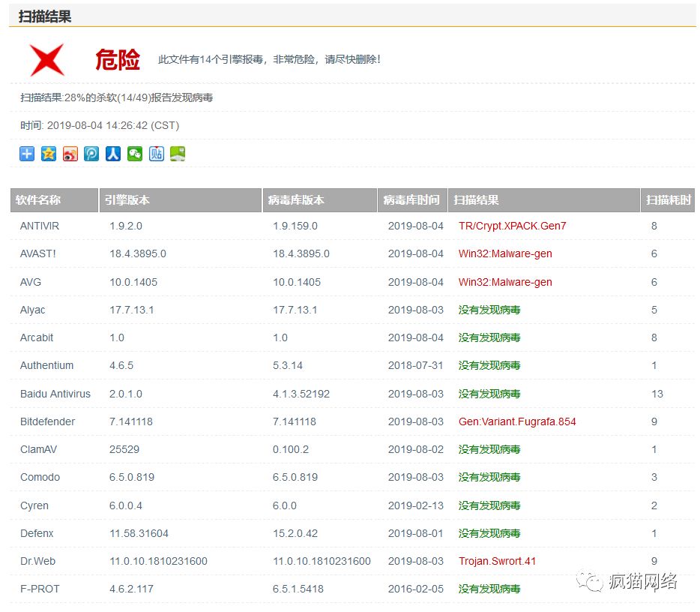Click ANTIVIR engine version 1.9.2.0
Viewport: 700px width, 612px height.
pyautogui.click(x=126, y=226)
